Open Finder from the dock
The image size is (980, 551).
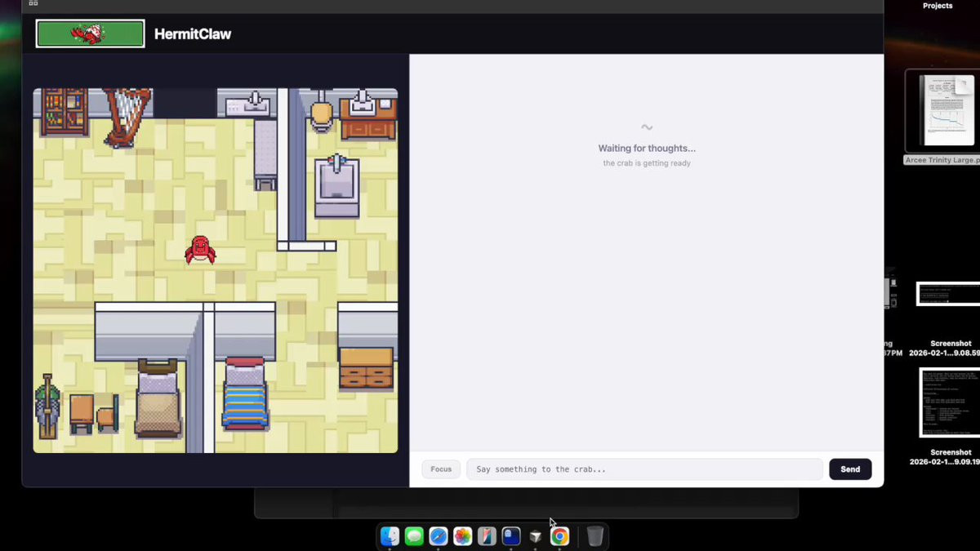click(x=390, y=536)
